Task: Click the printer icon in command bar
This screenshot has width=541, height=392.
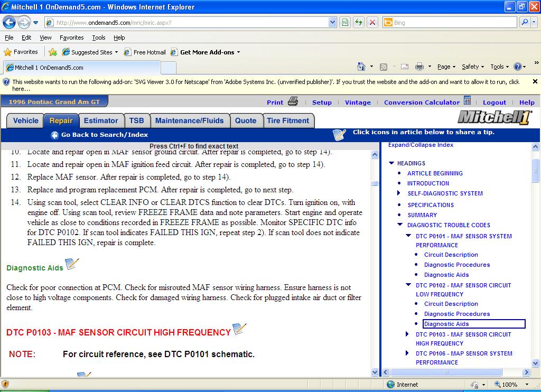Action: (419, 67)
